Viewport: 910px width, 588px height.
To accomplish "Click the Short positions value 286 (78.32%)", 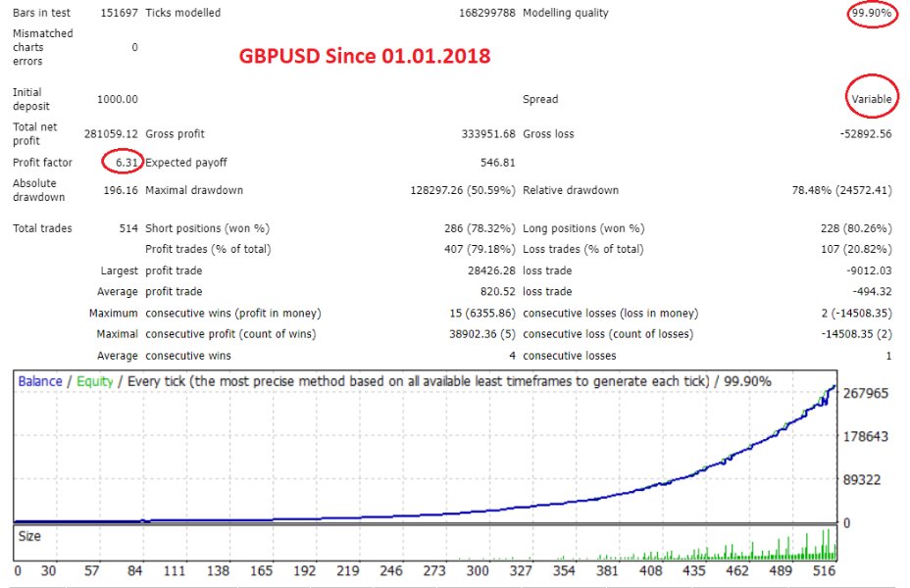I will coord(480,228).
